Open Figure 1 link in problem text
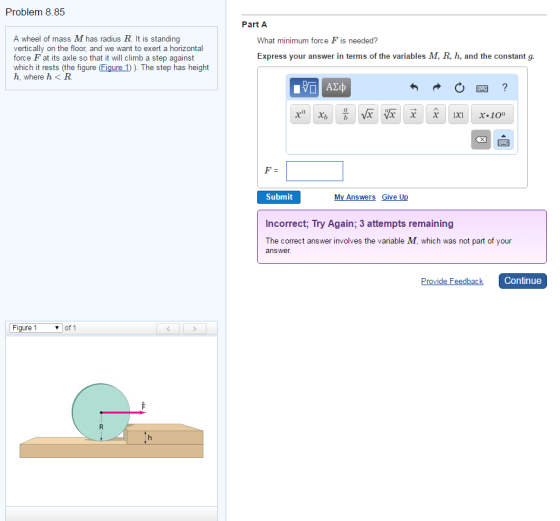 (114, 67)
